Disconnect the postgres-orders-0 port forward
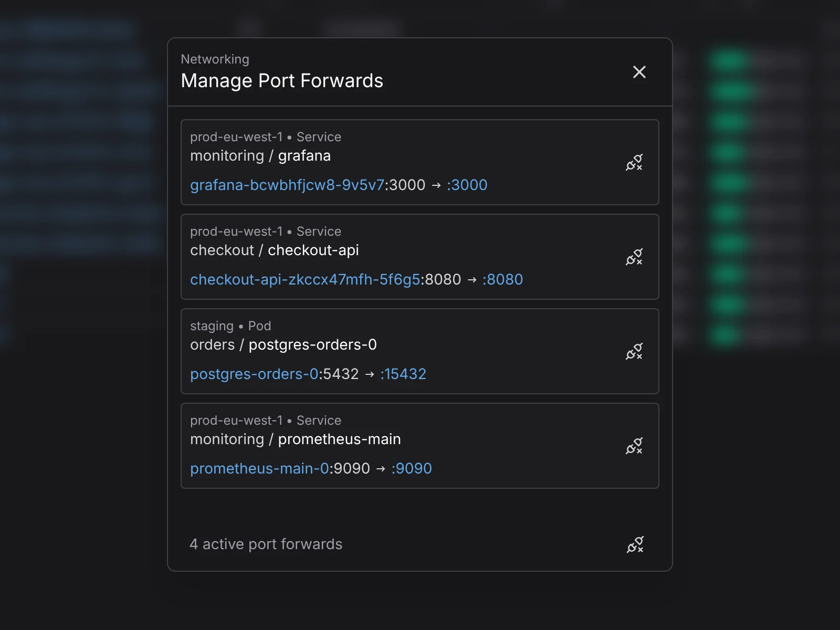 (x=634, y=351)
